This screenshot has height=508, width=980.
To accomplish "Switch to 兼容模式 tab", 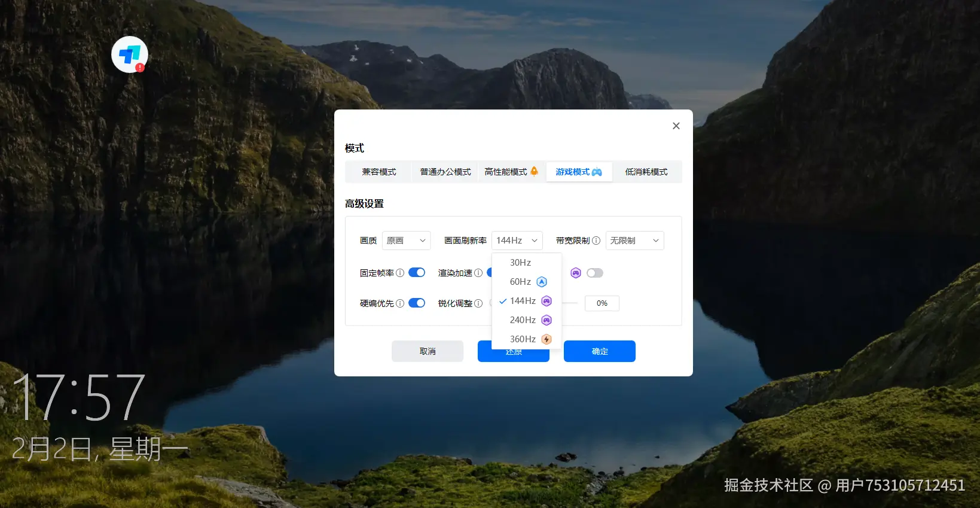I will pyautogui.click(x=379, y=172).
